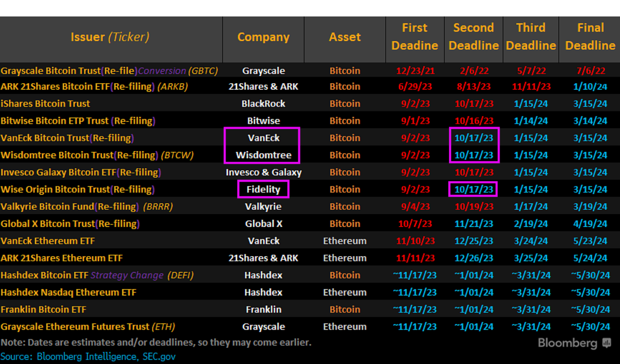Click the '9/1/23' first deadline for Bitwise
620x364 pixels.
pos(415,121)
